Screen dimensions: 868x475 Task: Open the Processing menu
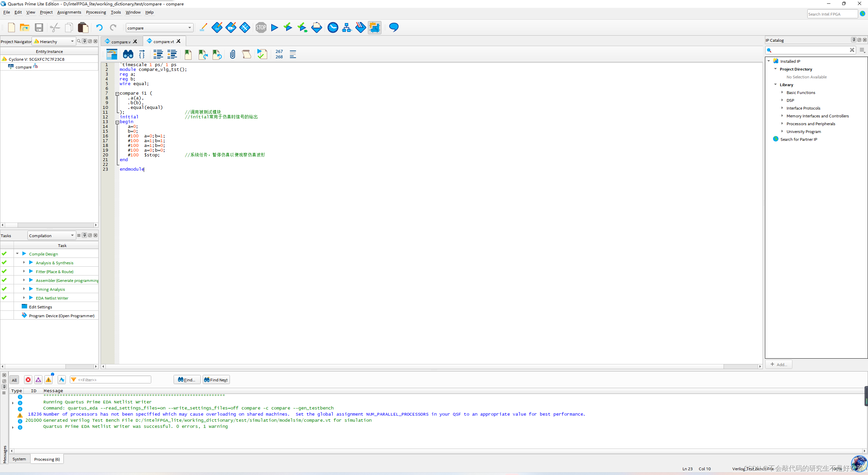pos(96,12)
